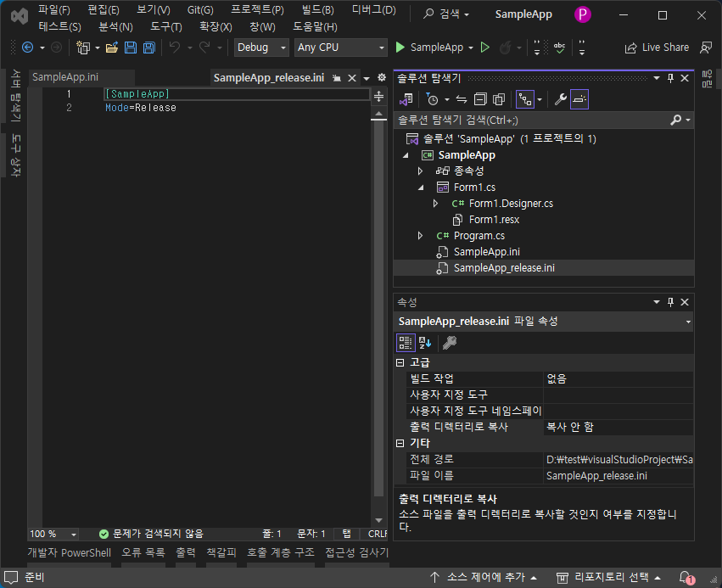This screenshot has width=722, height=588.
Task: Click the Open File folder icon
Action: pyautogui.click(x=112, y=48)
